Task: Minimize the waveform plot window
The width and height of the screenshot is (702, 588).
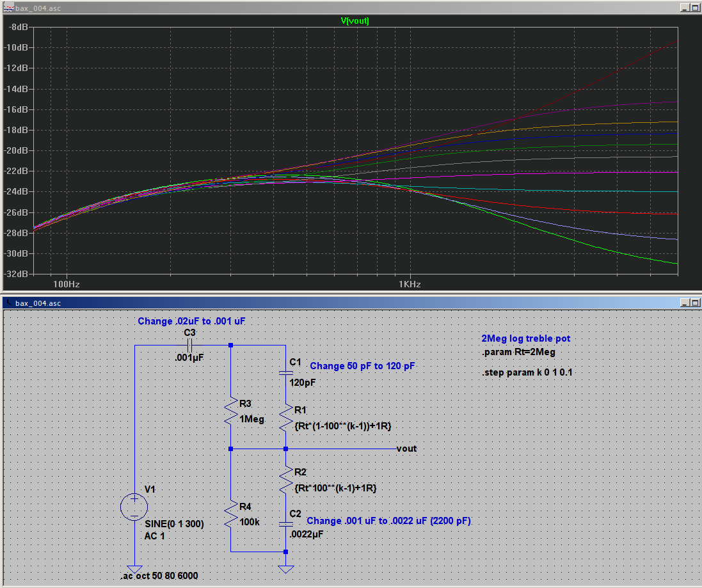Action: (x=685, y=8)
